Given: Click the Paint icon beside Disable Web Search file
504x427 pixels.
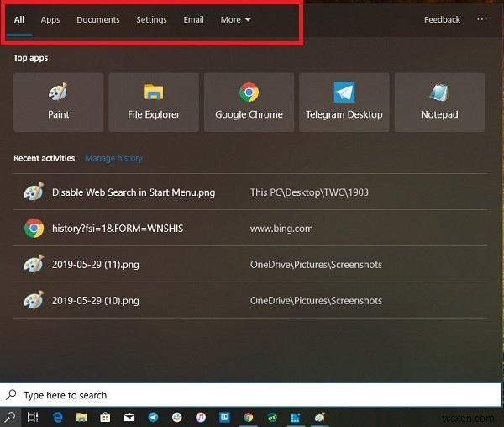Looking at the screenshot, I should [34, 192].
